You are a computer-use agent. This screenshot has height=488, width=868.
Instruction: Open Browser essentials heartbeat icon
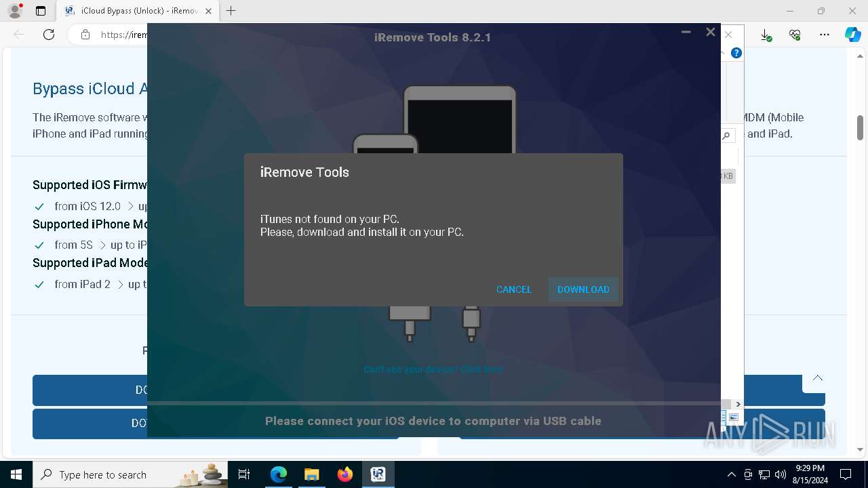tap(795, 35)
